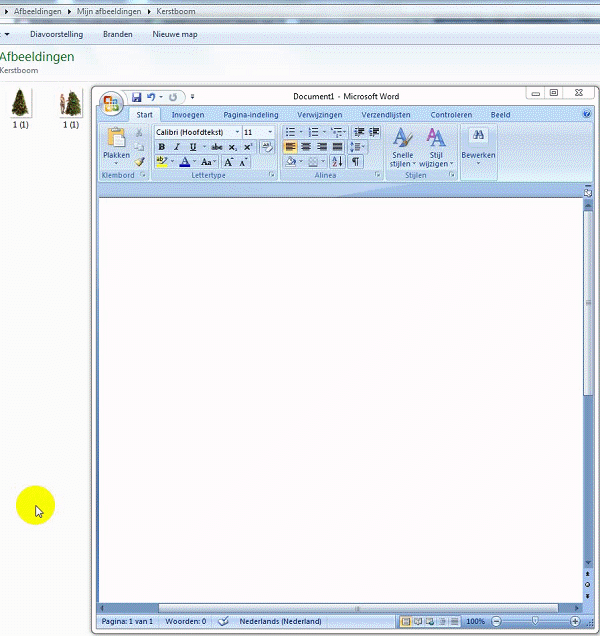
Task: Apply strikethrough formatting
Action: pos(217,147)
